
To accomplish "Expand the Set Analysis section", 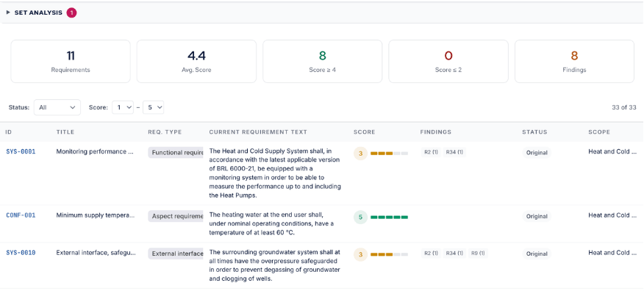I will click(8, 12).
